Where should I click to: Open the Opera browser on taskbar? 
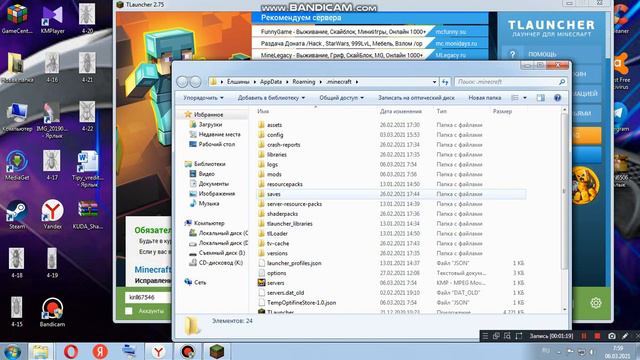(x=71, y=351)
